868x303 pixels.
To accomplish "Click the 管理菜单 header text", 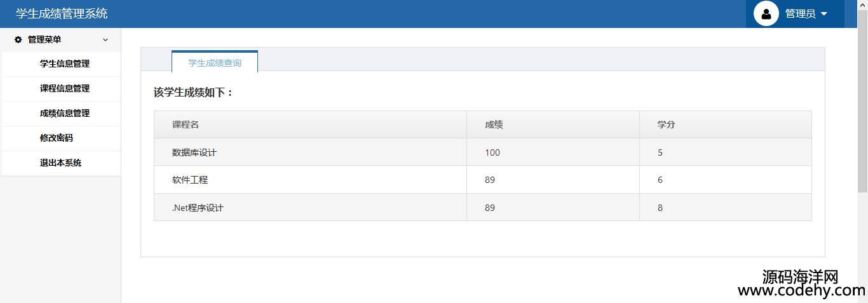I will click(44, 39).
